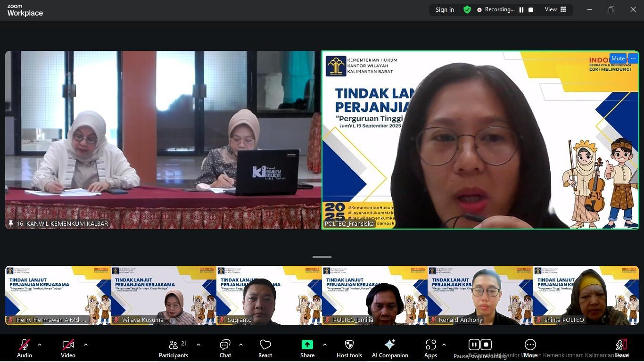Screen dimensions: 644x362
Task: Click the Sign in button
Action: (445, 10)
